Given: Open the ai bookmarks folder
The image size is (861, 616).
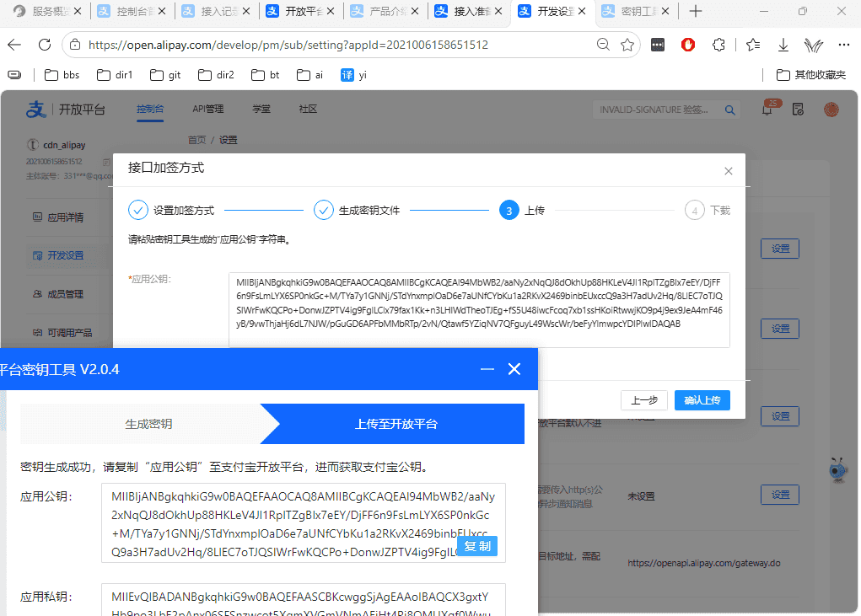Looking at the screenshot, I should (309, 75).
